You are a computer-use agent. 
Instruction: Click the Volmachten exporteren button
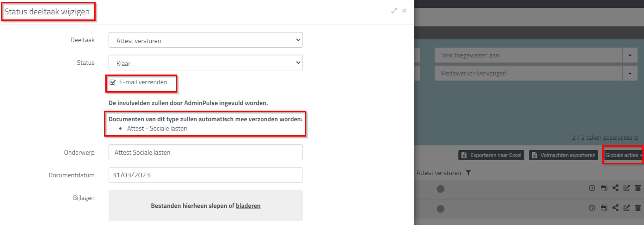click(x=564, y=155)
